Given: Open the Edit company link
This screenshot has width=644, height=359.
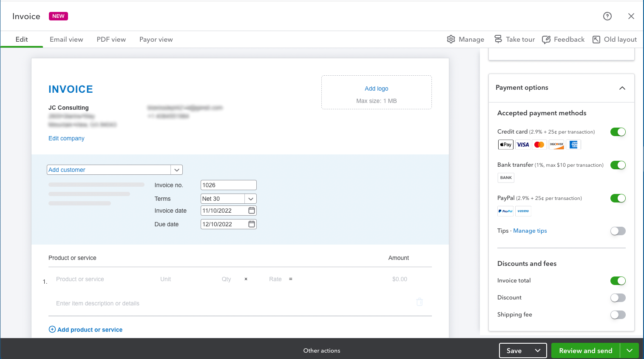Looking at the screenshot, I should 66,138.
